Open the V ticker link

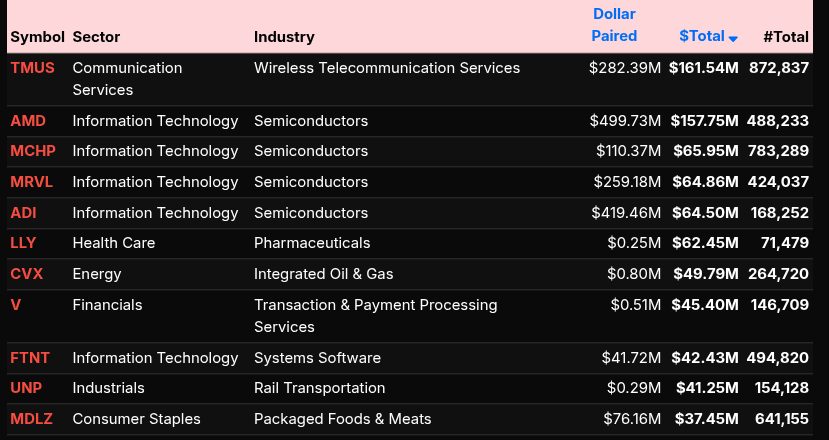coord(16,305)
